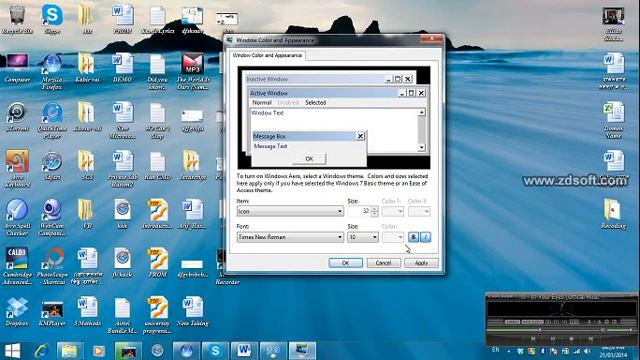
Task: Open the 3 Methods Word document
Action: [87, 311]
